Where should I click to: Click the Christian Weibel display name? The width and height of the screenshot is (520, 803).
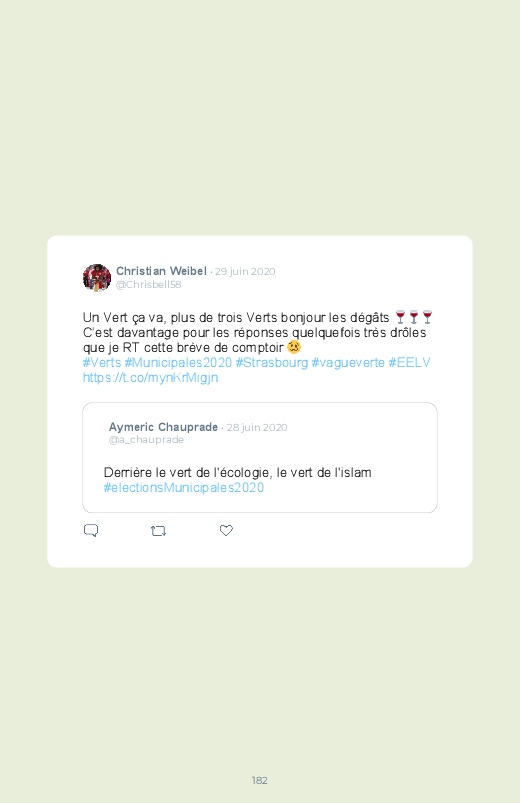161,271
